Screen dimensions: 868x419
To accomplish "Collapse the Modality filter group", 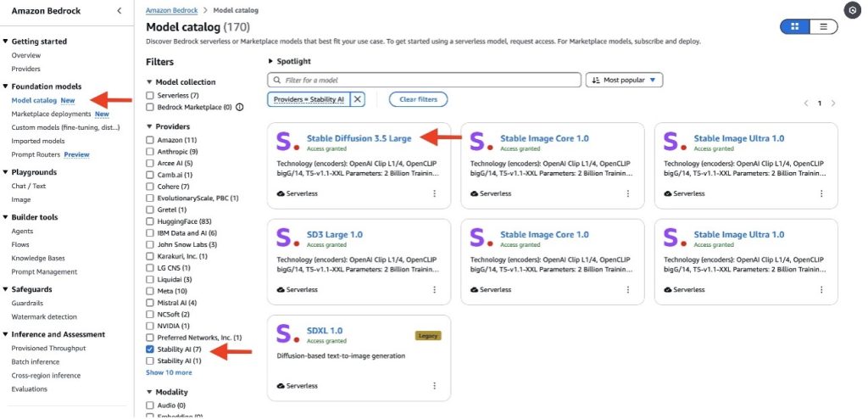I will tap(149, 392).
